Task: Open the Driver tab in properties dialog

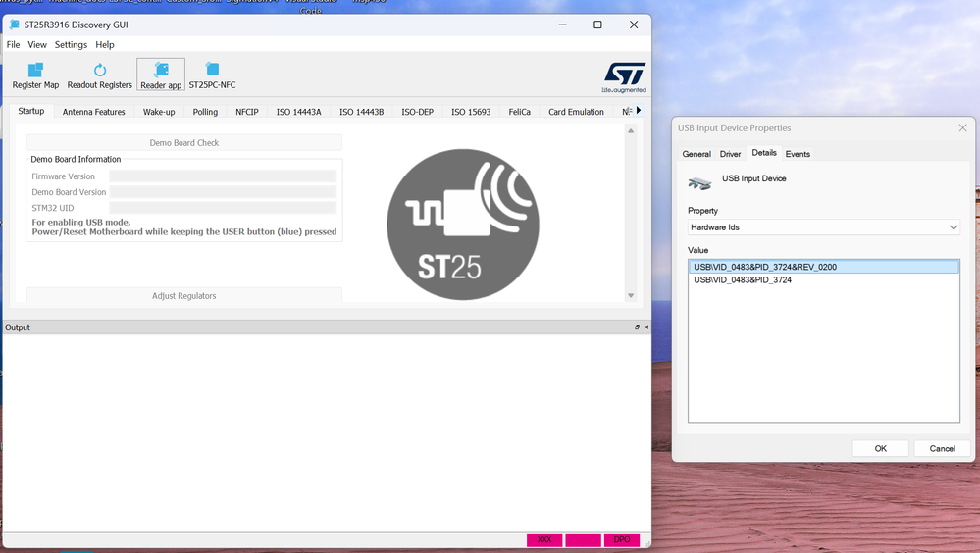Action: pyautogui.click(x=730, y=154)
